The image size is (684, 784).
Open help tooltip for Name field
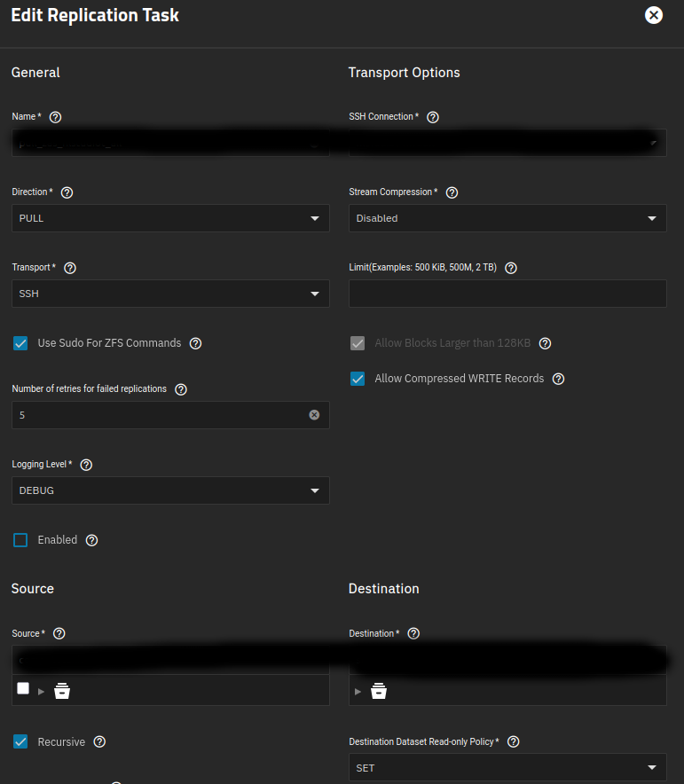(x=56, y=117)
